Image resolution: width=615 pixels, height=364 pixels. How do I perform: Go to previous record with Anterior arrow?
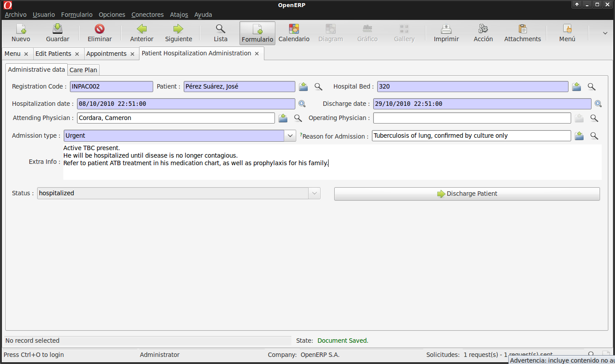142,29
